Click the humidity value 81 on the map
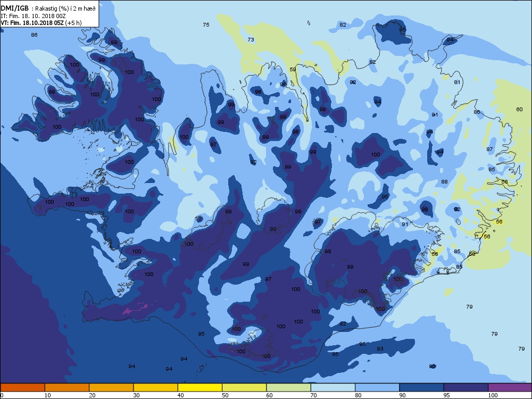Image resolution: width=532 pixels, height=399 pixels. pos(457,82)
